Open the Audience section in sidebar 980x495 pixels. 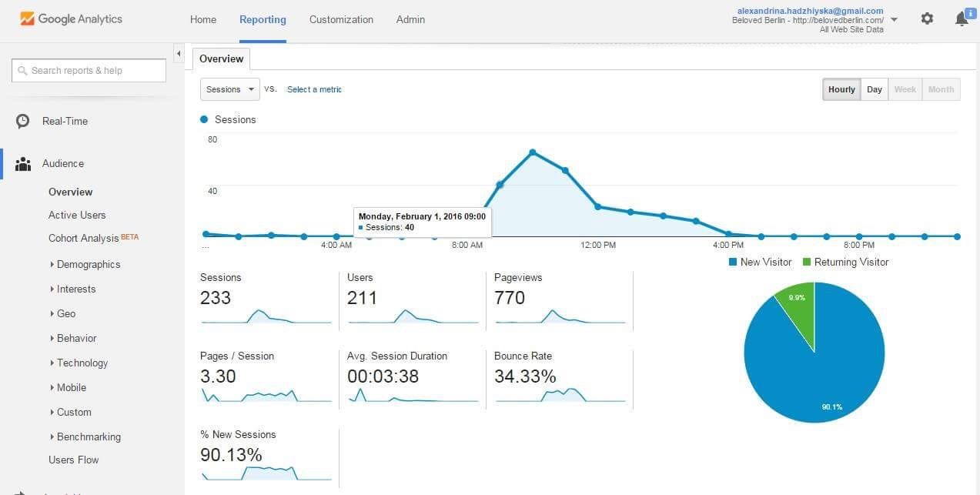63,163
